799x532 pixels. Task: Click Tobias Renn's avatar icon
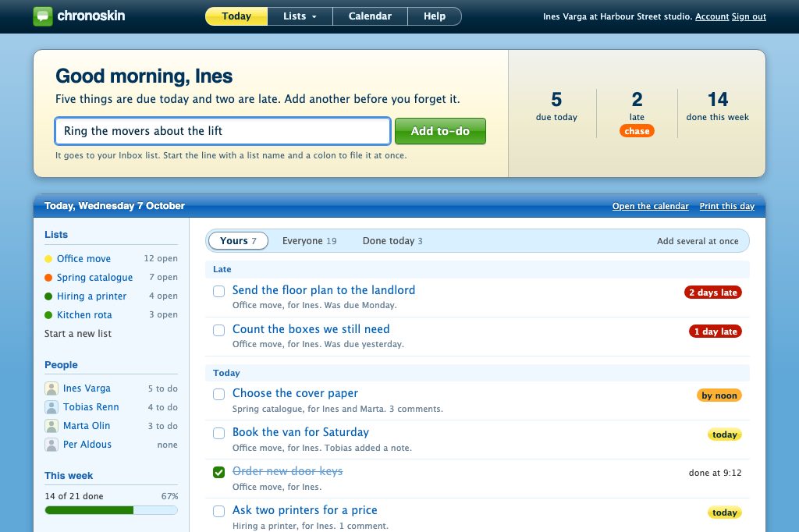[51, 407]
